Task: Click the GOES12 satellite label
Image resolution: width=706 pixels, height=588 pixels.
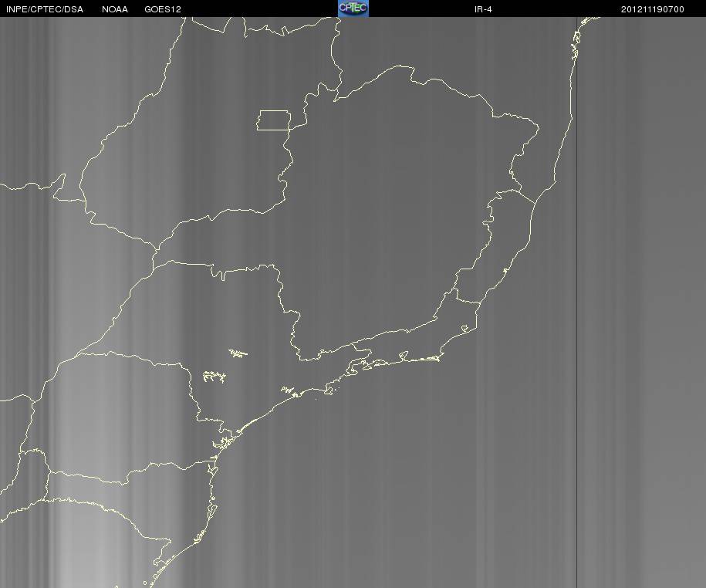Action: (163, 9)
